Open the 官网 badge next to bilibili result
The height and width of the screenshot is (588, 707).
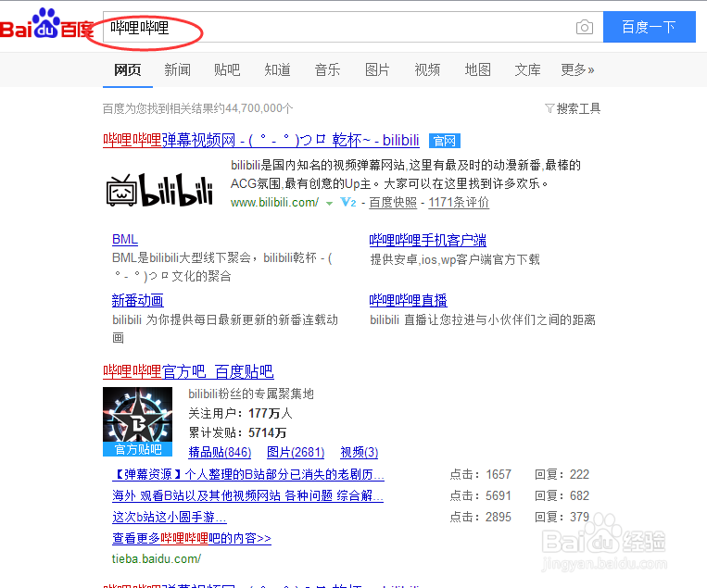point(444,141)
